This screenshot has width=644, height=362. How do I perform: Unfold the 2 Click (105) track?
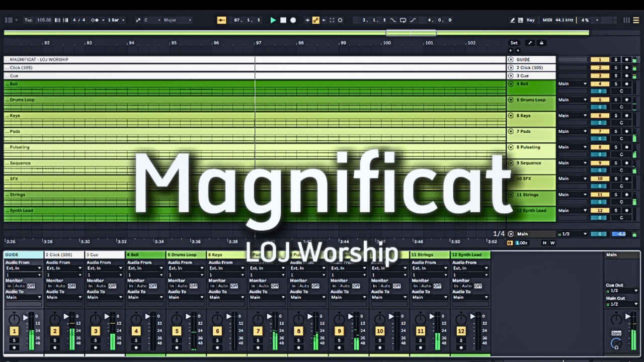point(511,67)
